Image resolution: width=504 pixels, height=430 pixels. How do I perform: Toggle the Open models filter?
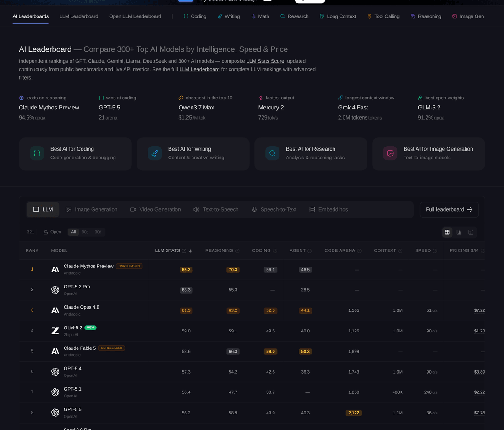(x=52, y=232)
